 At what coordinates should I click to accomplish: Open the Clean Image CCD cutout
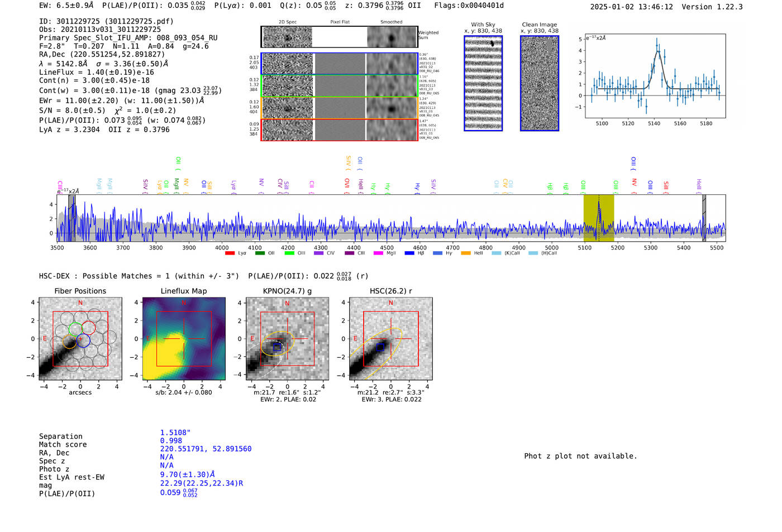click(540, 83)
